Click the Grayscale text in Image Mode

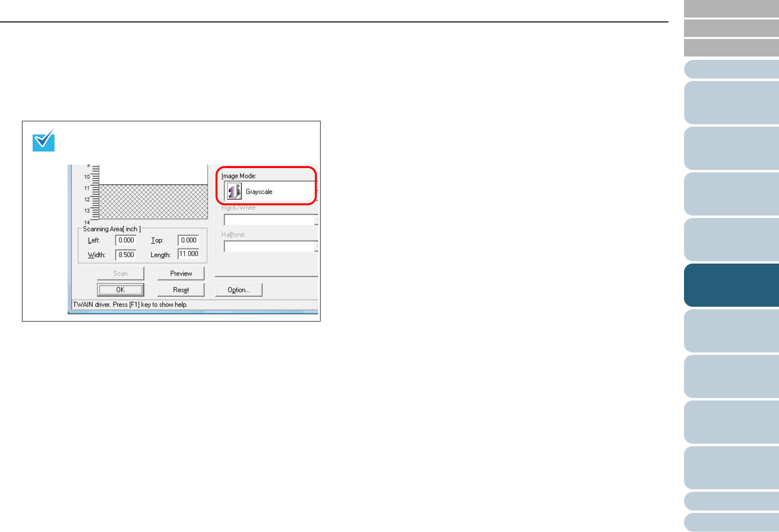pyautogui.click(x=259, y=191)
